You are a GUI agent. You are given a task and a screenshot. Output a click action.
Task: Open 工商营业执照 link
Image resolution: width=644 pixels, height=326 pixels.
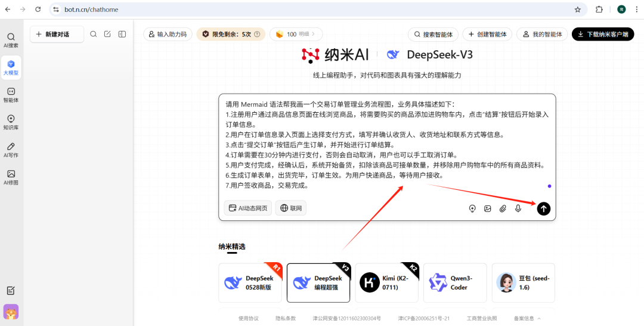[x=482, y=318]
